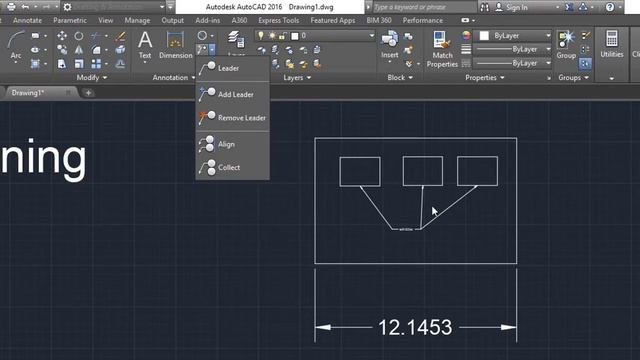Screen dimensions: 640x360
Task: Click Match Properties tool
Action: [442, 49]
